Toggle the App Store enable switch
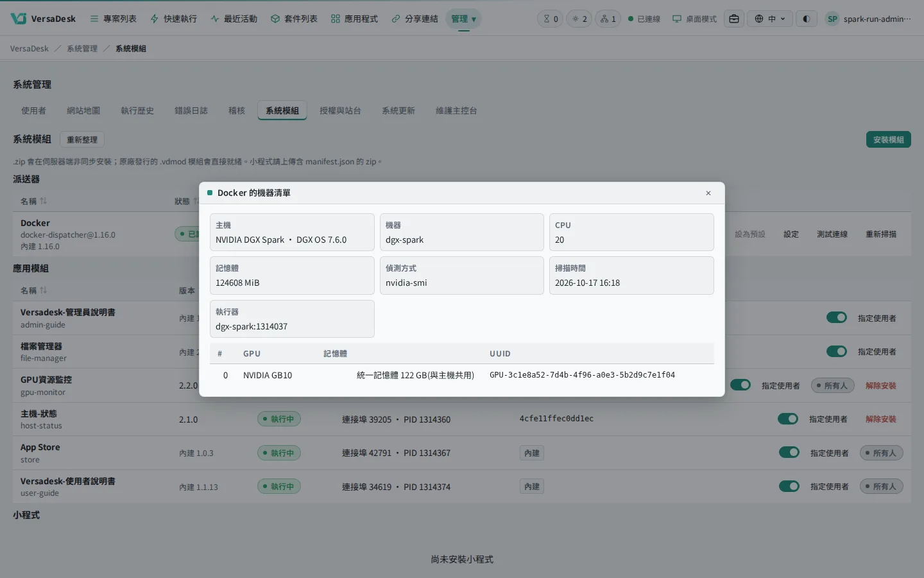 pos(789,452)
